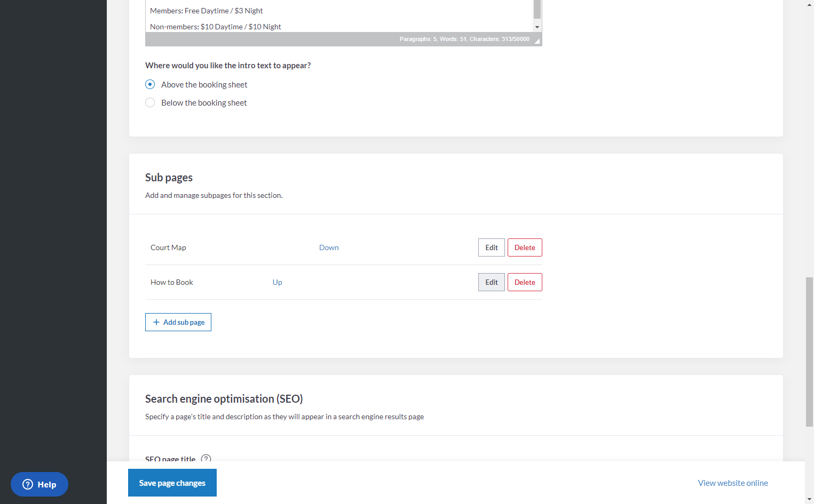Move How to Book sub page Up

point(278,282)
